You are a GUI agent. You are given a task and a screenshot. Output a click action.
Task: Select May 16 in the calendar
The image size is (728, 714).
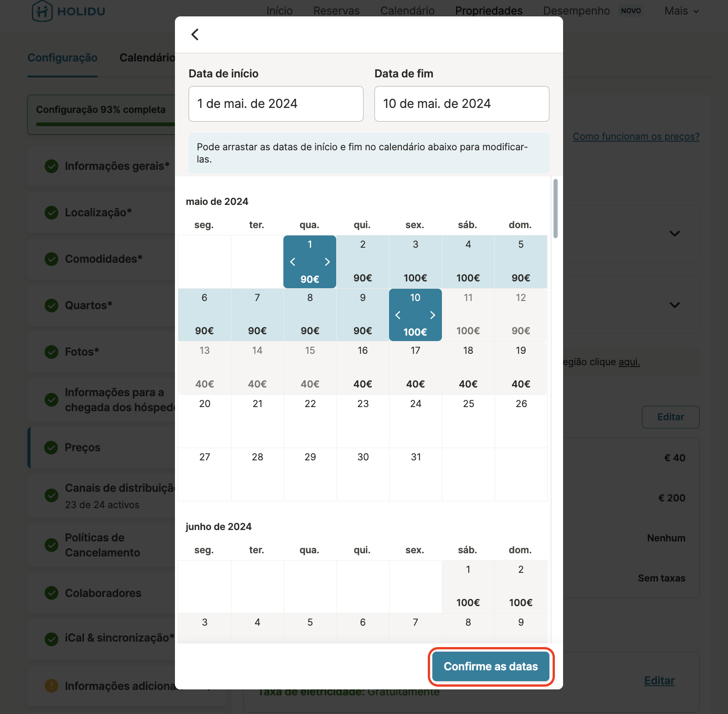pyautogui.click(x=363, y=367)
